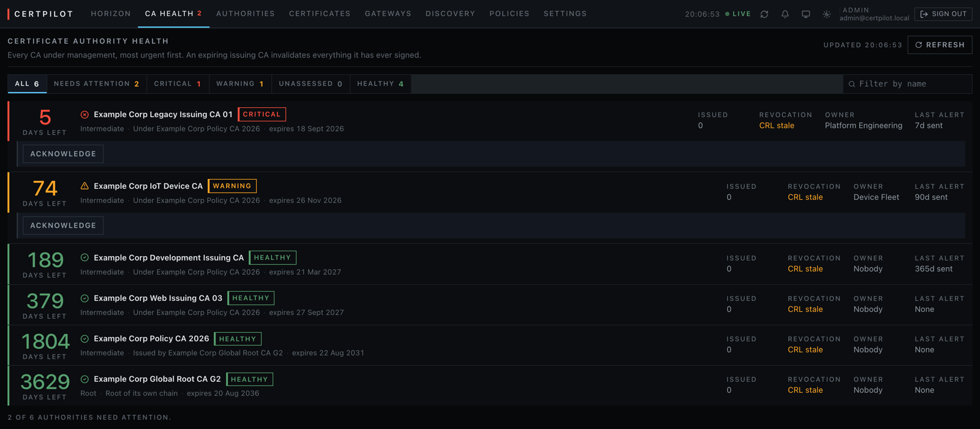Show Healthy authorities tab

380,84
